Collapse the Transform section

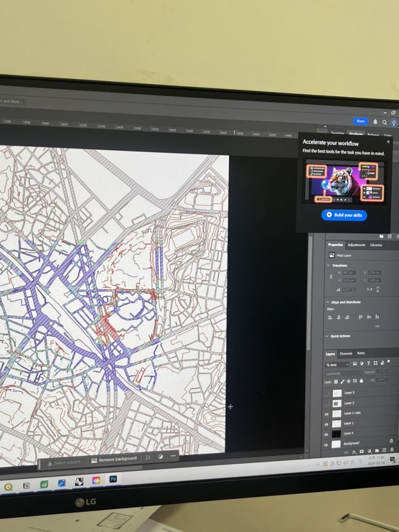pos(328,265)
